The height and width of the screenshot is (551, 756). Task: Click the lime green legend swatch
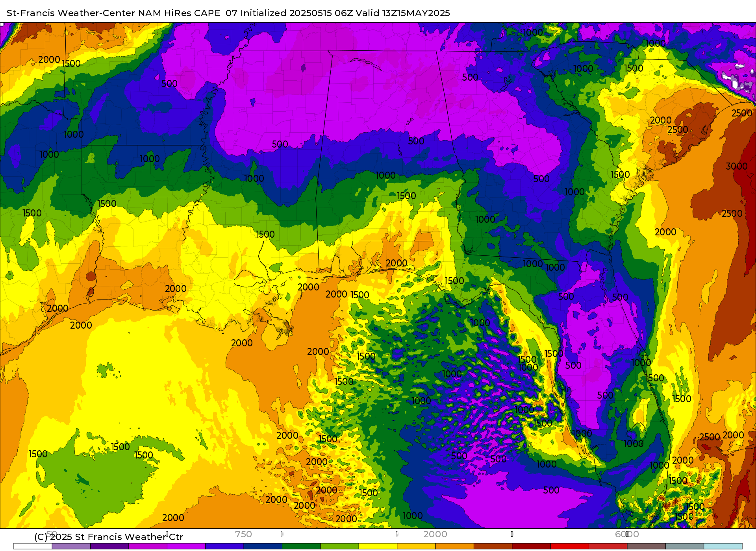pos(339,546)
